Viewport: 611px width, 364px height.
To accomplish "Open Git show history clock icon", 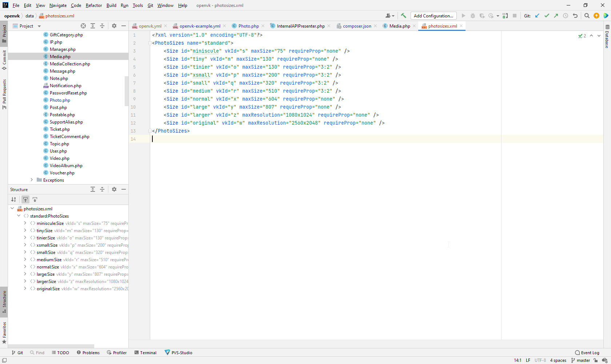I will (x=566, y=16).
